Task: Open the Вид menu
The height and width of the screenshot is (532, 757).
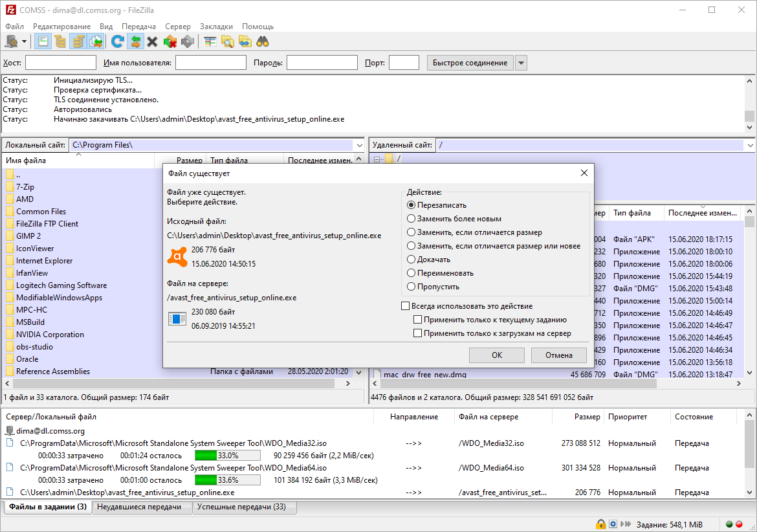Action: [x=106, y=27]
